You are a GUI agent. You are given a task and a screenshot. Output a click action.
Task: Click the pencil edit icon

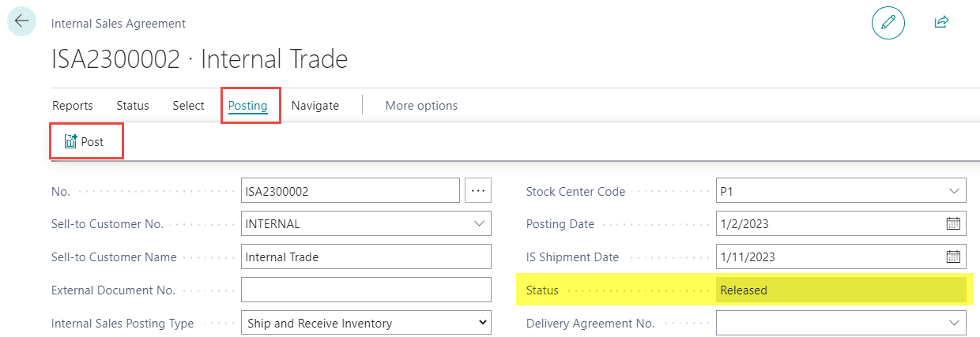pyautogui.click(x=888, y=23)
